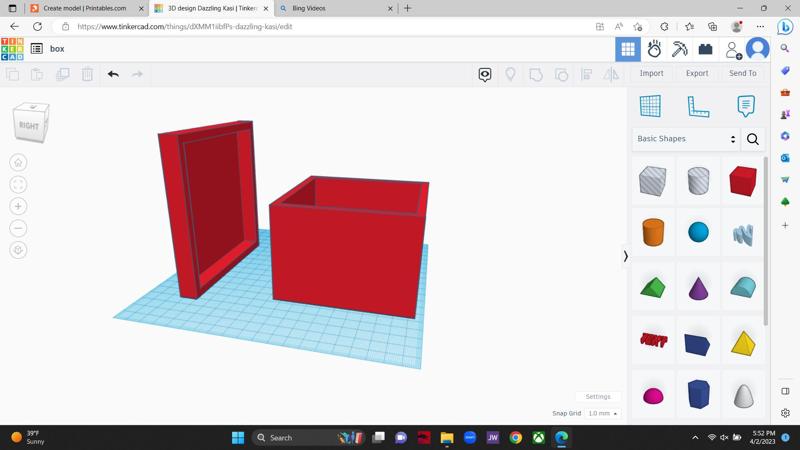Image resolution: width=800 pixels, height=450 pixels.
Task: Fit all in view button
Action: (x=18, y=184)
